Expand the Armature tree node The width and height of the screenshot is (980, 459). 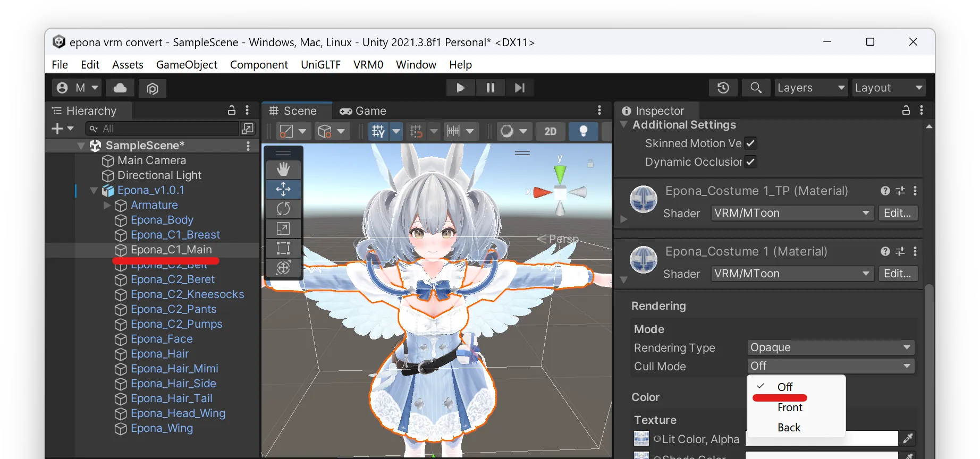click(107, 205)
